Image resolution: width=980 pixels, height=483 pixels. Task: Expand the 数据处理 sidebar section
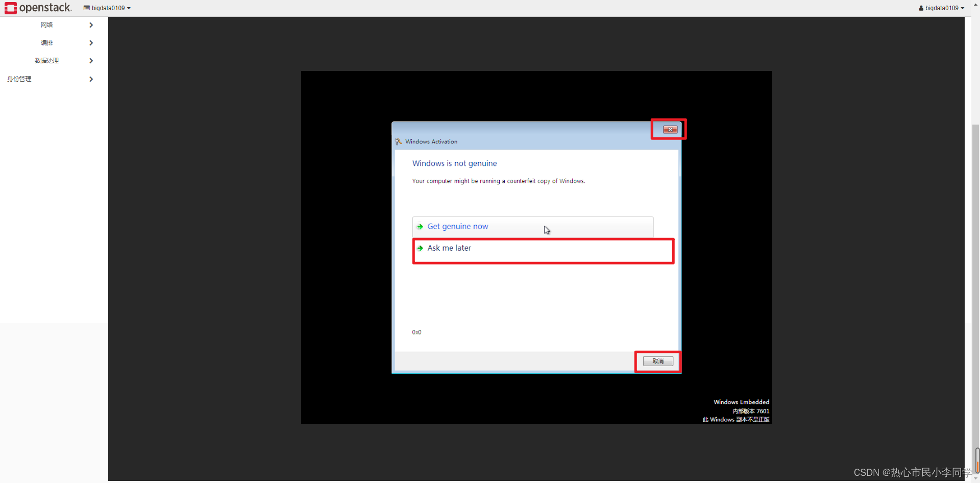(x=91, y=61)
